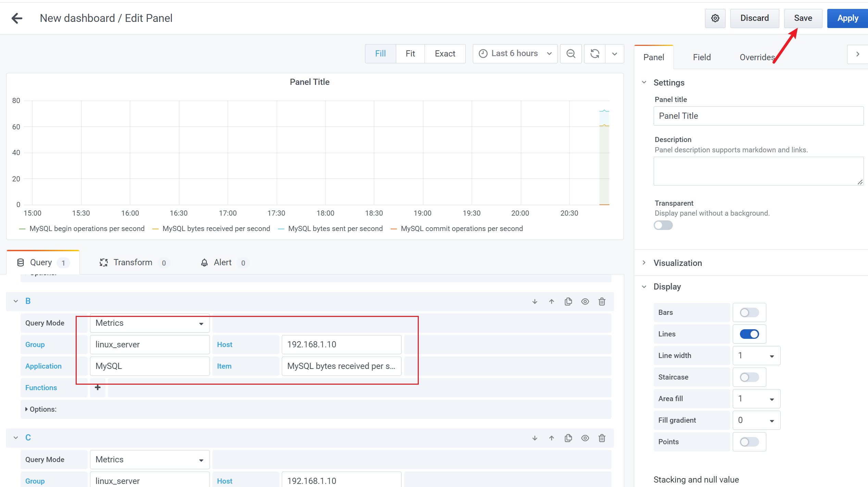Click the Application label in query B

tap(43, 366)
